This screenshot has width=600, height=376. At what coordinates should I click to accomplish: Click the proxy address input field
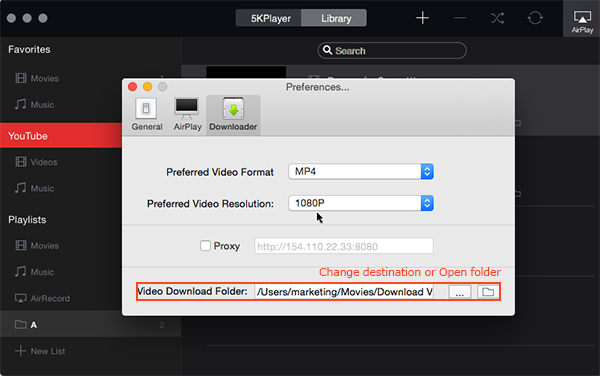pos(344,246)
